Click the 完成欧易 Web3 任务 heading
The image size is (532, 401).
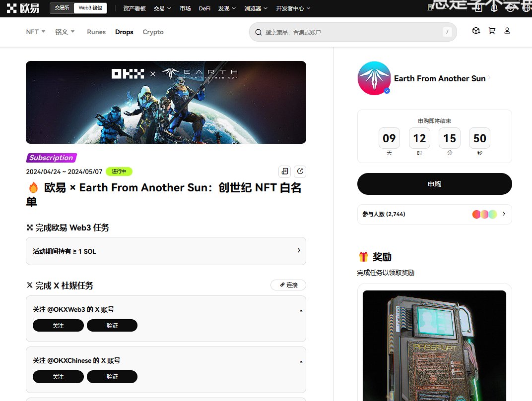pyautogui.click(x=68, y=228)
